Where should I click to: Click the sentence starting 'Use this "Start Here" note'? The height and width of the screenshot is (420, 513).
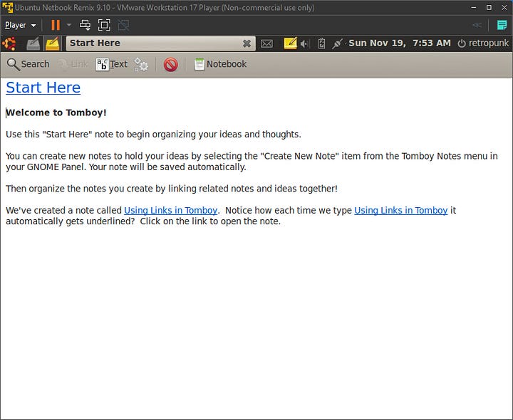coord(153,135)
